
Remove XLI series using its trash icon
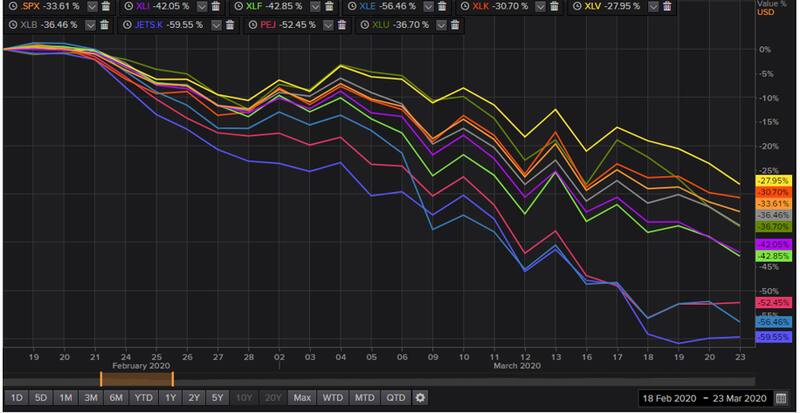click(x=215, y=7)
